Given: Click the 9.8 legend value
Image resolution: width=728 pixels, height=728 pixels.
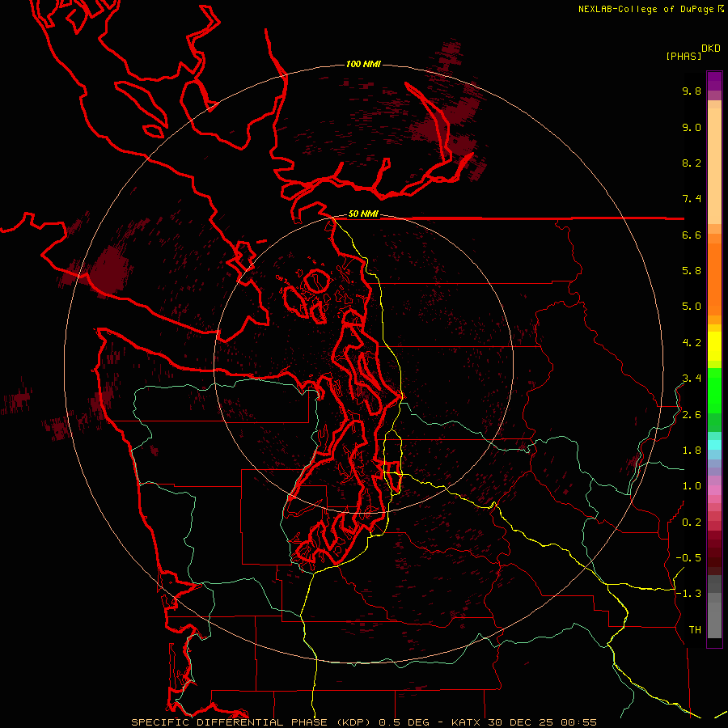Looking at the screenshot, I should [692, 91].
